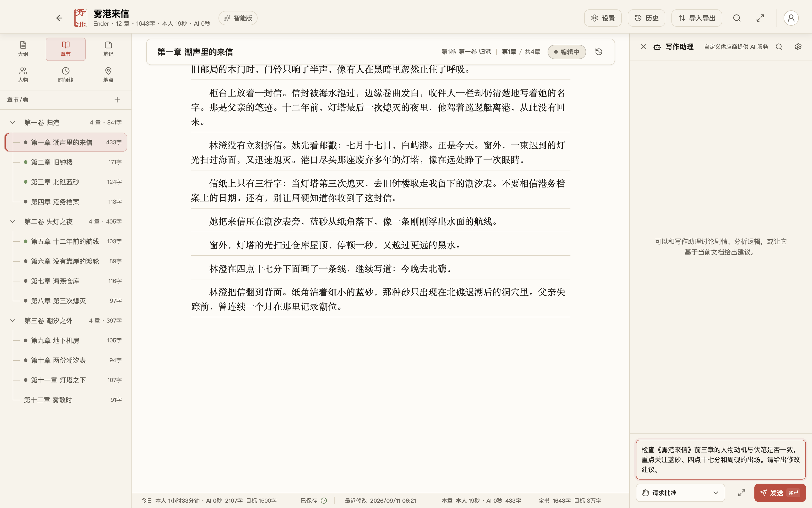This screenshot has width=812, height=508.
Task: Search within the writing assistant panel
Action: (779, 47)
